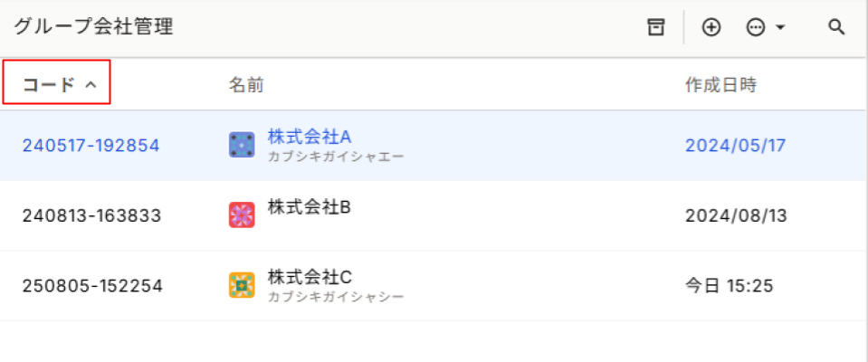This screenshot has width=868, height=362.
Task: Select the 株式会社B row name
Action: tap(310, 207)
